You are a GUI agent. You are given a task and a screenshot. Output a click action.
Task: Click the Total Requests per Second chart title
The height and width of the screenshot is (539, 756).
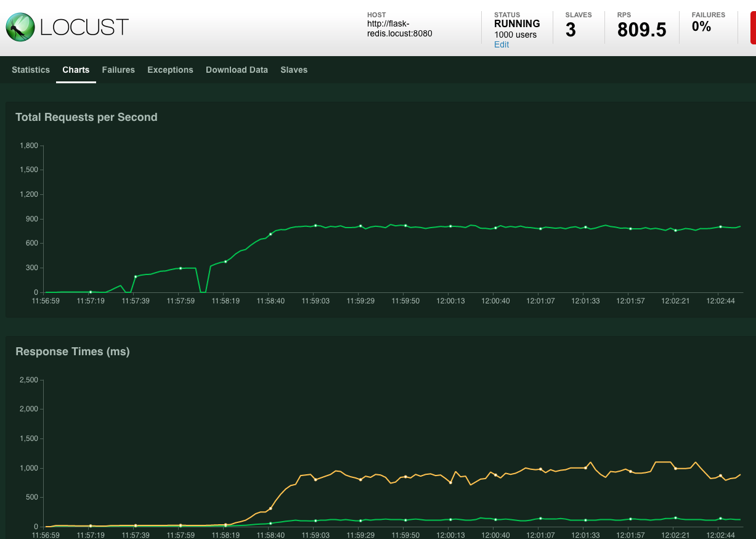tap(86, 117)
